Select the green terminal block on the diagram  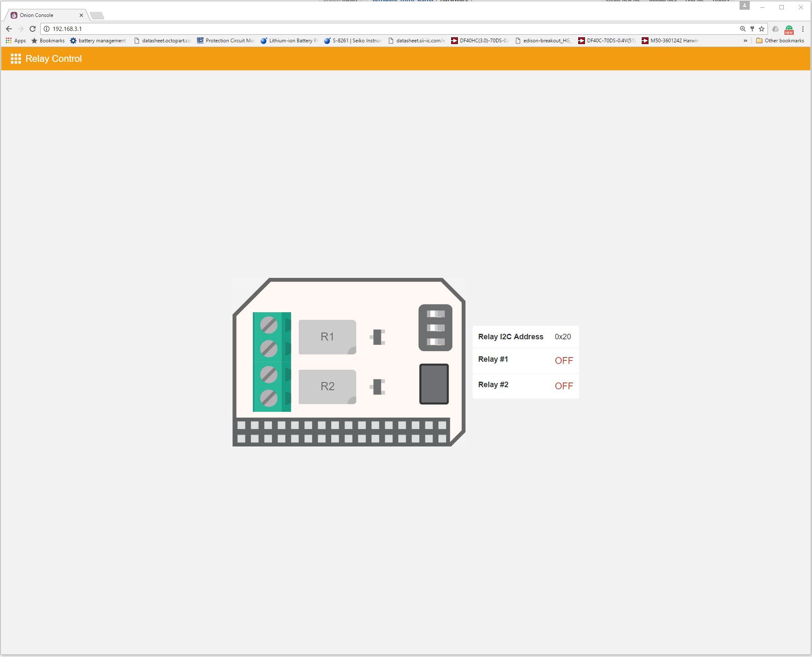[x=272, y=362]
